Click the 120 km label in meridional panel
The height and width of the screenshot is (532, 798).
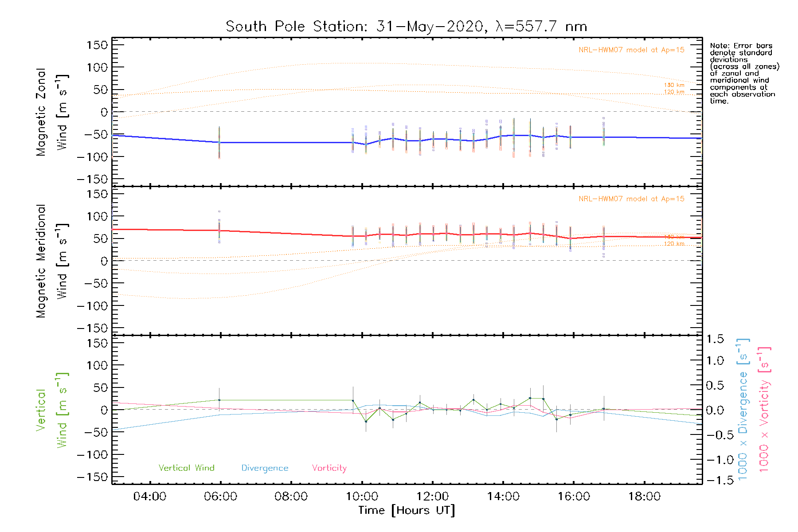[674, 244]
